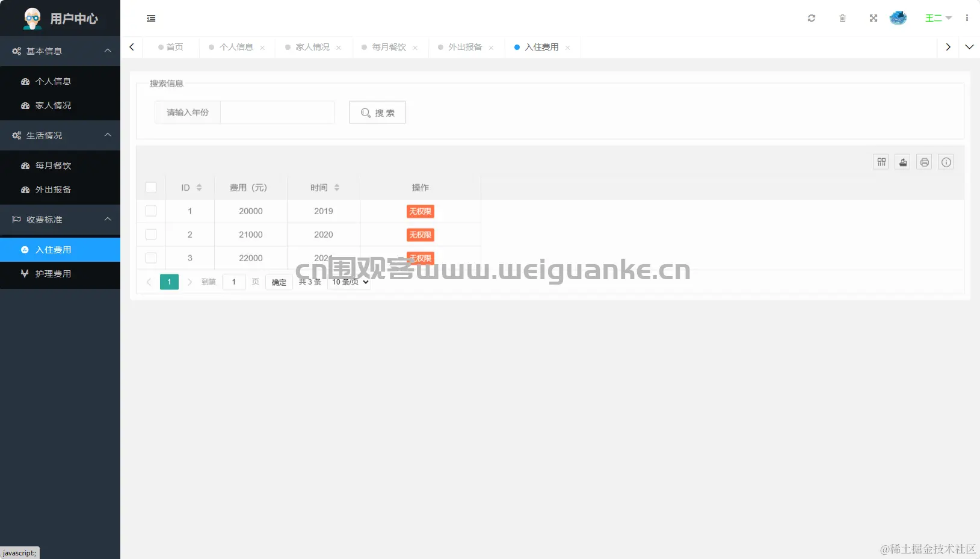Viewport: 980px width, 559px height.
Task: Toggle the sidebar collapse menu icon
Action: [151, 19]
